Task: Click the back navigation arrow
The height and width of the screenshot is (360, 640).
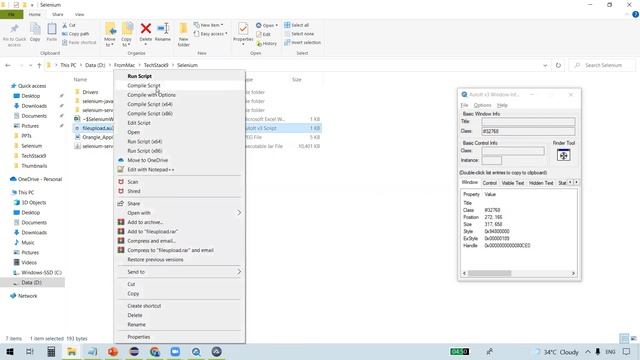Action: pos(8,65)
